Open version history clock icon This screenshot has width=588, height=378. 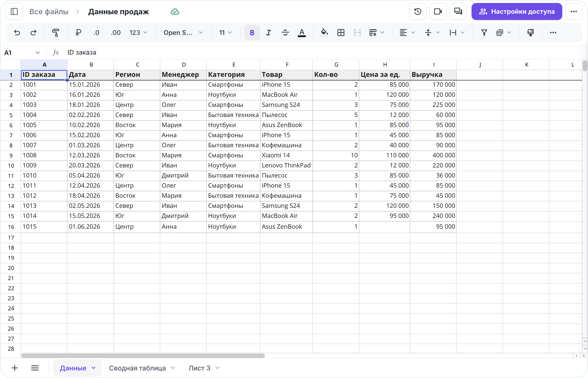tap(418, 11)
